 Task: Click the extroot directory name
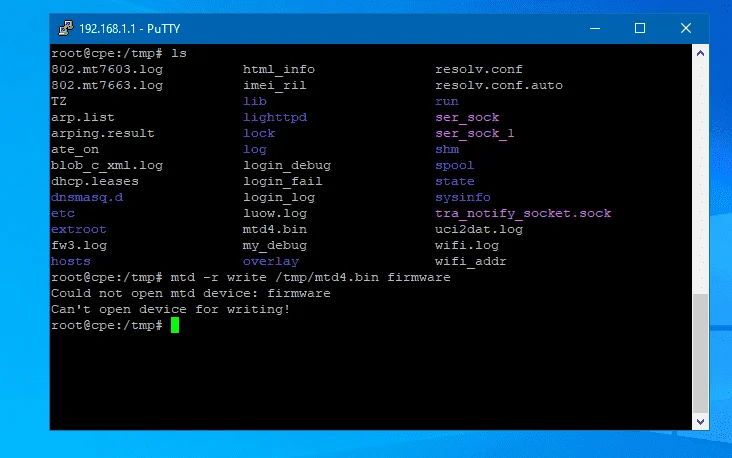click(78, 229)
